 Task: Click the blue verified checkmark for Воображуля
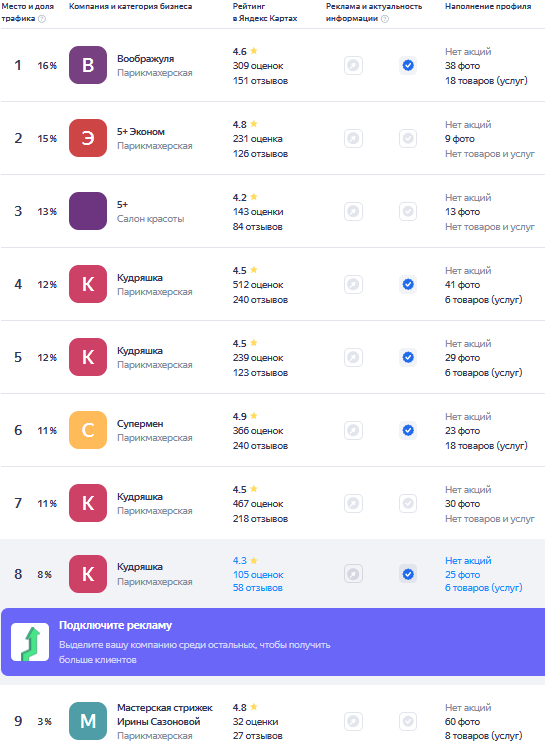click(x=408, y=65)
